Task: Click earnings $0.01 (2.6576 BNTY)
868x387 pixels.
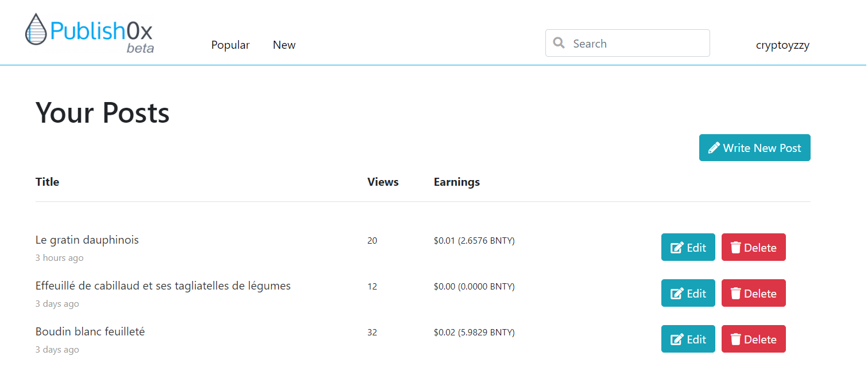Action: click(x=474, y=241)
